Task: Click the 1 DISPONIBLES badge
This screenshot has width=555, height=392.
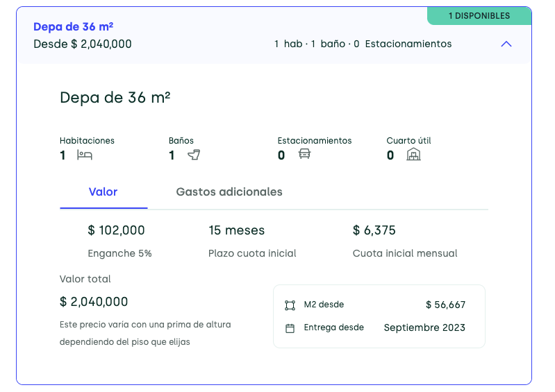Action: pyautogui.click(x=479, y=16)
